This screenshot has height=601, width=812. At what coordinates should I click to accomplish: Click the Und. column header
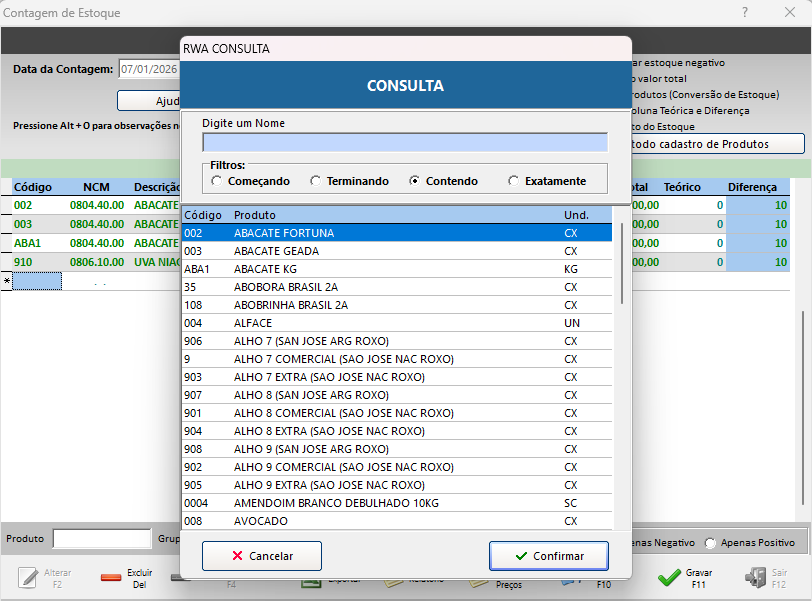click(576, 215)
